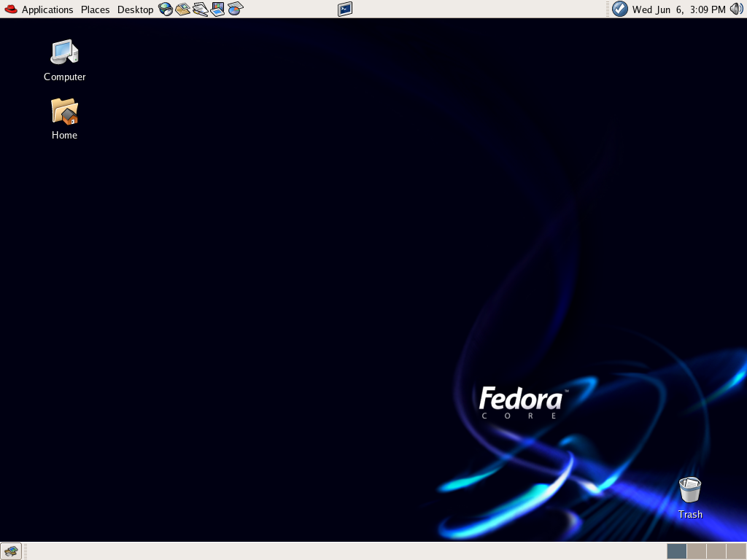Image resolution: width=747 pixels, height=560 pixels.
Task: Open the Applications menu
Action: (x=47, y=9)
